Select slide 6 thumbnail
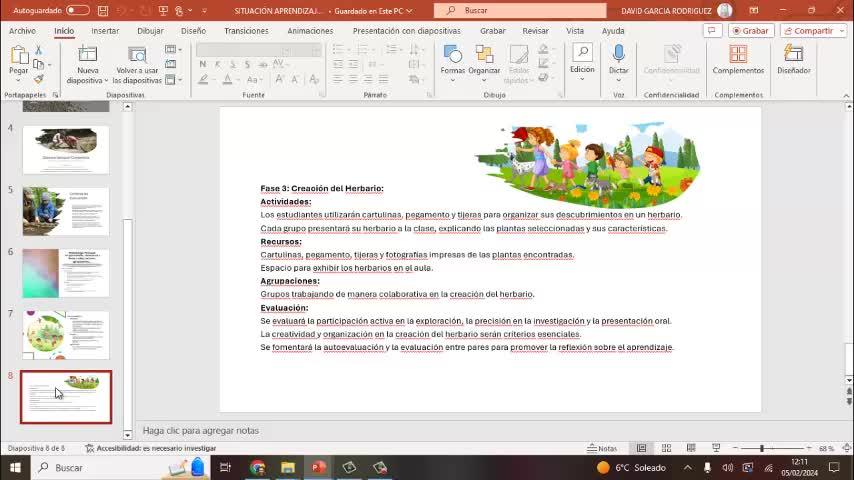The image size is (854, 480). pos(66,274)
